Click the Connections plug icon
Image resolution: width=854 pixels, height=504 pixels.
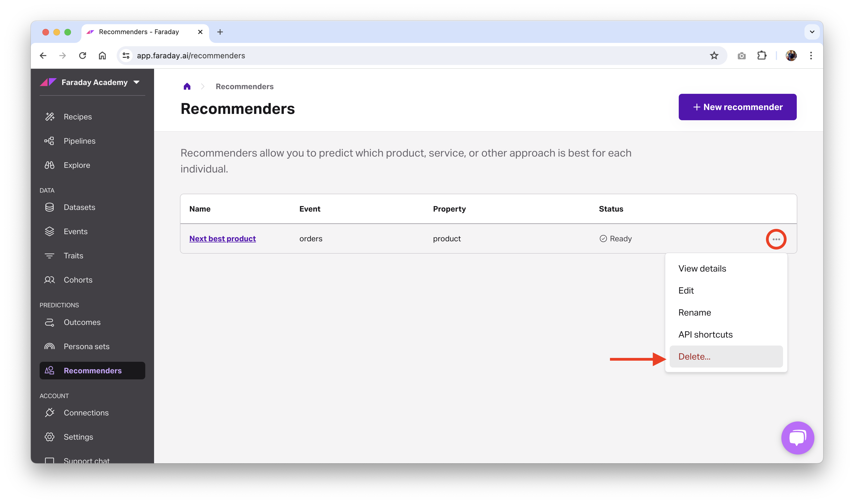point(50,413)
